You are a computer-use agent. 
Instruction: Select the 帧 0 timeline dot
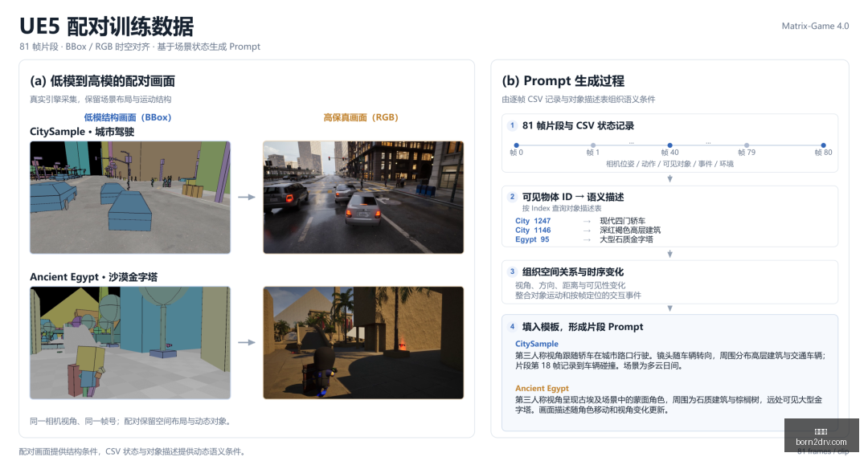click(517, 145)
